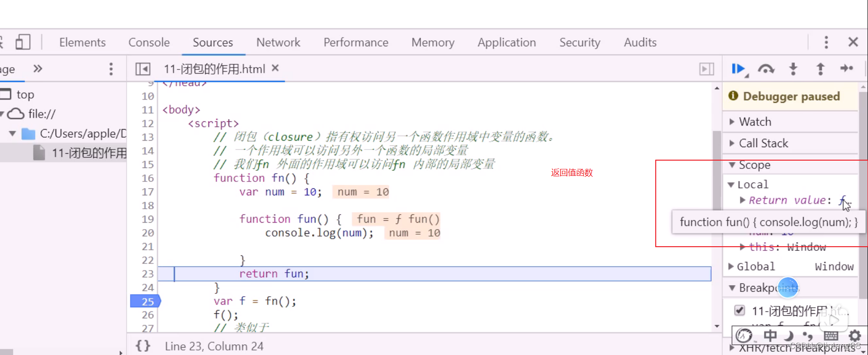Click editor scroll down arrow
The image size is (868, 355).
(717, 326)
